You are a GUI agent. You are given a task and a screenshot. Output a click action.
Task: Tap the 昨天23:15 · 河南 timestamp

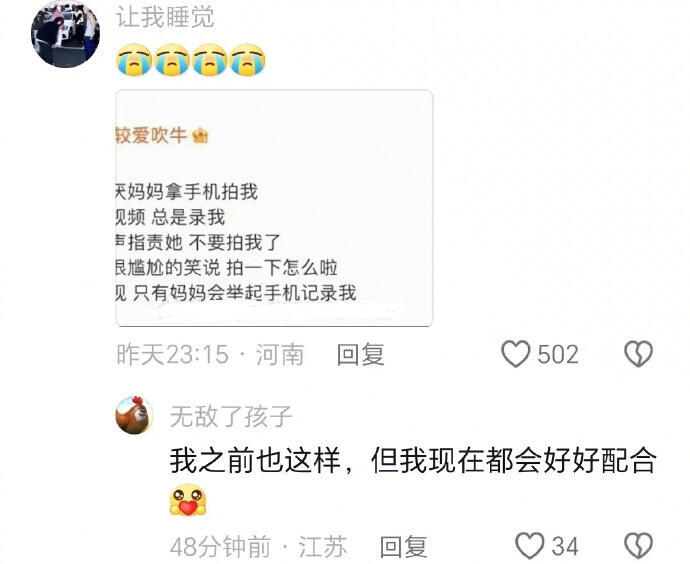tap(210, 355)
